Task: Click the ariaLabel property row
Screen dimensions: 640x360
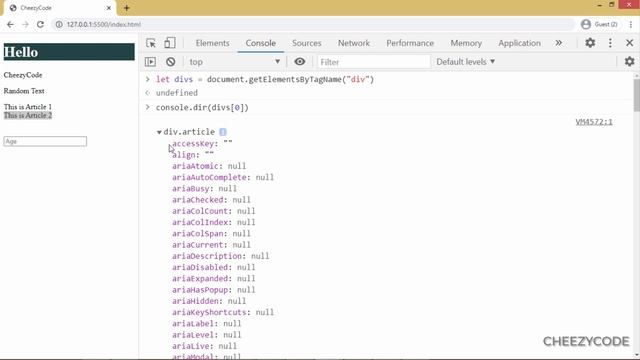Action: [x=207, y=323]
